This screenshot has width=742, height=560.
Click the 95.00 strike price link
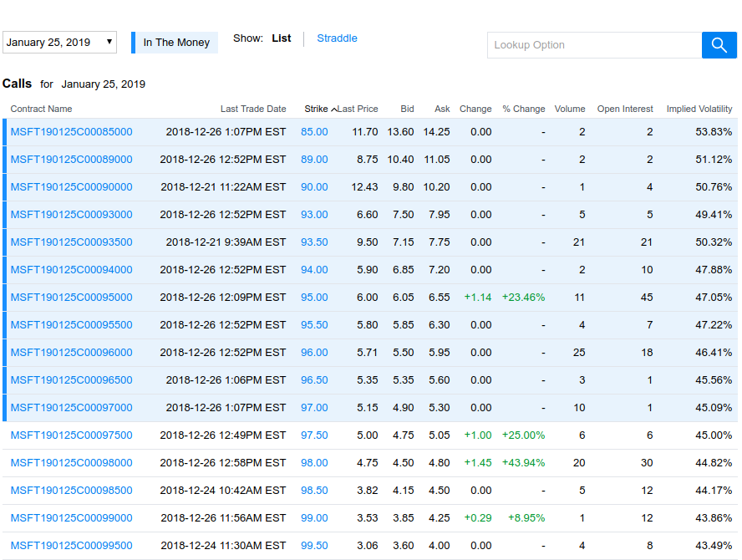tap(314, 298)
